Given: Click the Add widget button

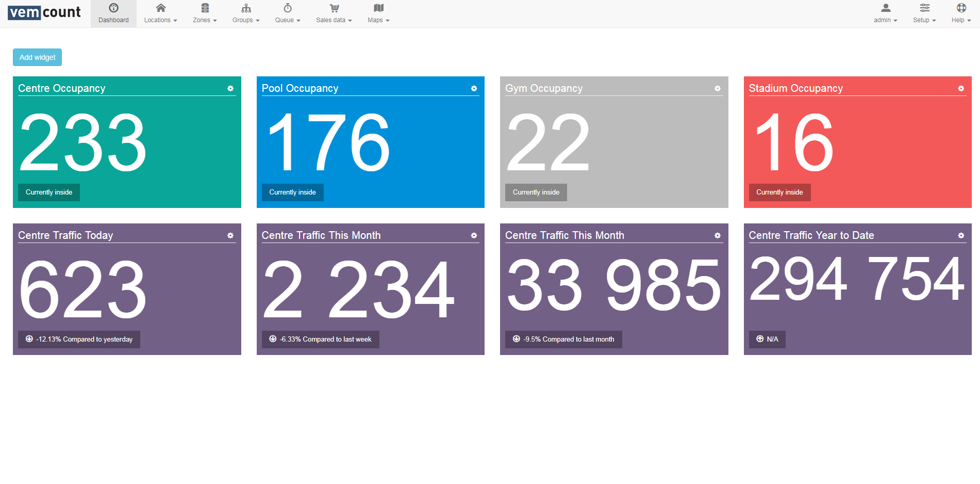Looking at the screenshot, I should click(37, 57).
